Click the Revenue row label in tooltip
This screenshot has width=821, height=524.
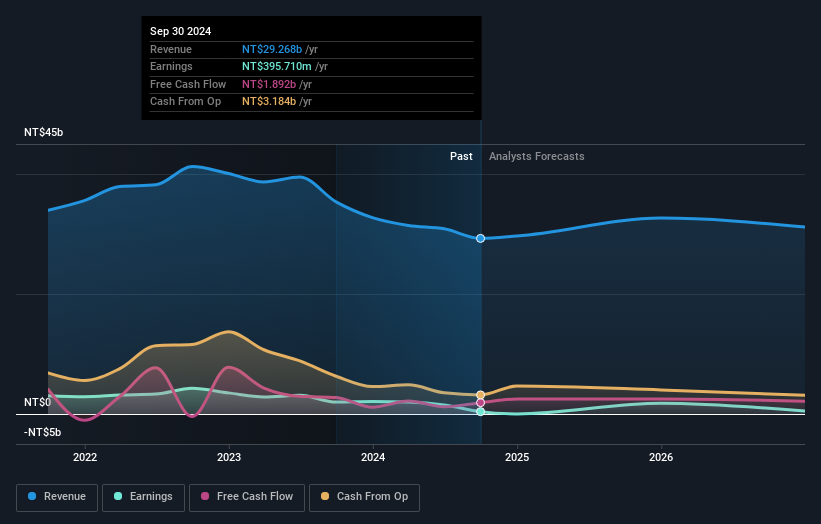pyautogui.click(x=171, y=49)
